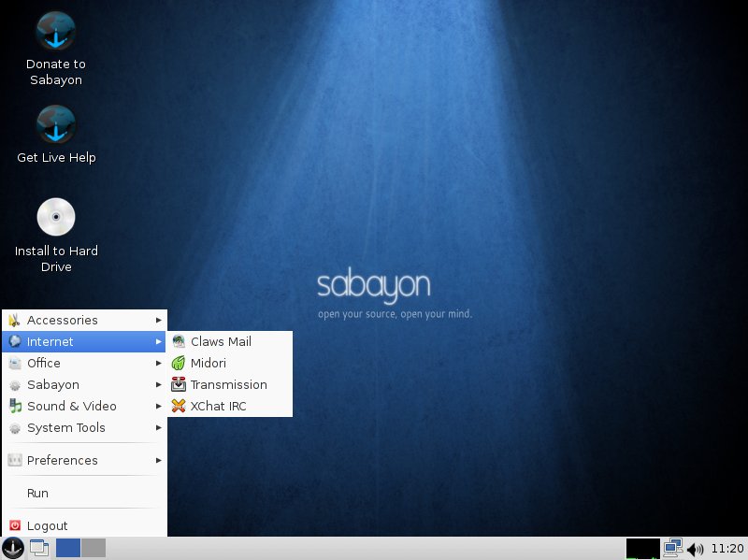This screenshot has height=560, width=748.
Task: Expand the System Tools submenu
Action: 66,427
